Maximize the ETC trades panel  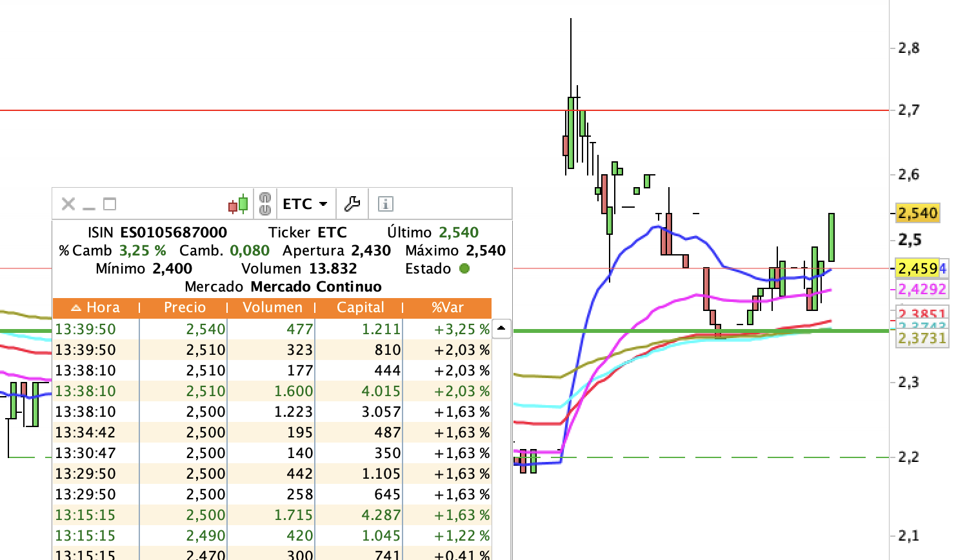[110, 204]
